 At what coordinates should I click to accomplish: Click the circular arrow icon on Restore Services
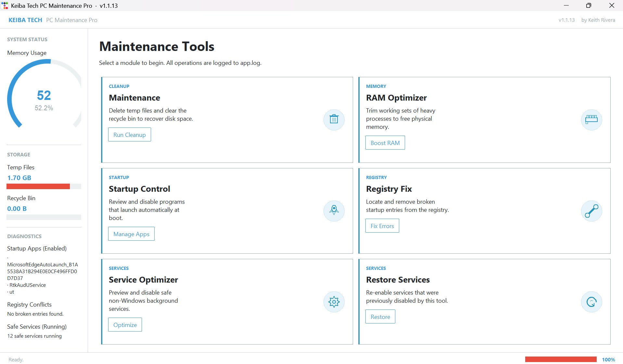[591, 302]
